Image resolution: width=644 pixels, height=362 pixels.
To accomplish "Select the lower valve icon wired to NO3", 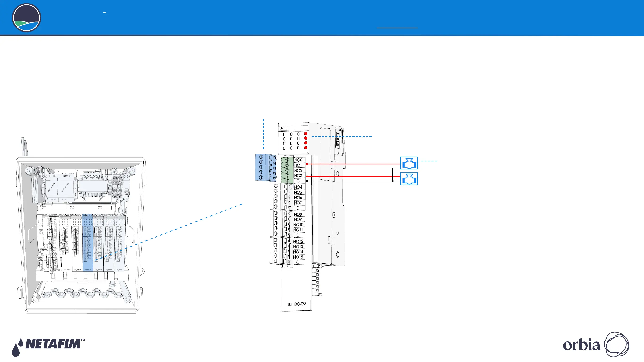I will coord(409,179).
